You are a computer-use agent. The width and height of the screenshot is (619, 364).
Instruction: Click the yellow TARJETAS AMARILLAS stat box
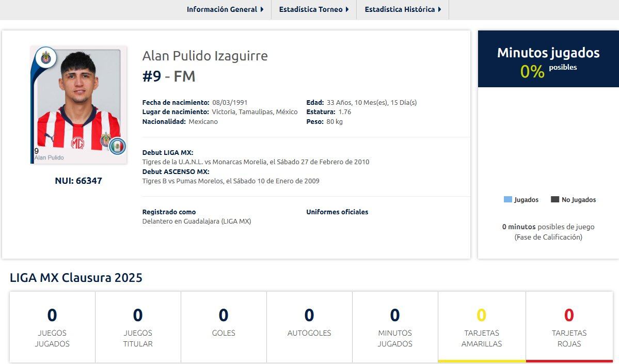tap(481, 326)
